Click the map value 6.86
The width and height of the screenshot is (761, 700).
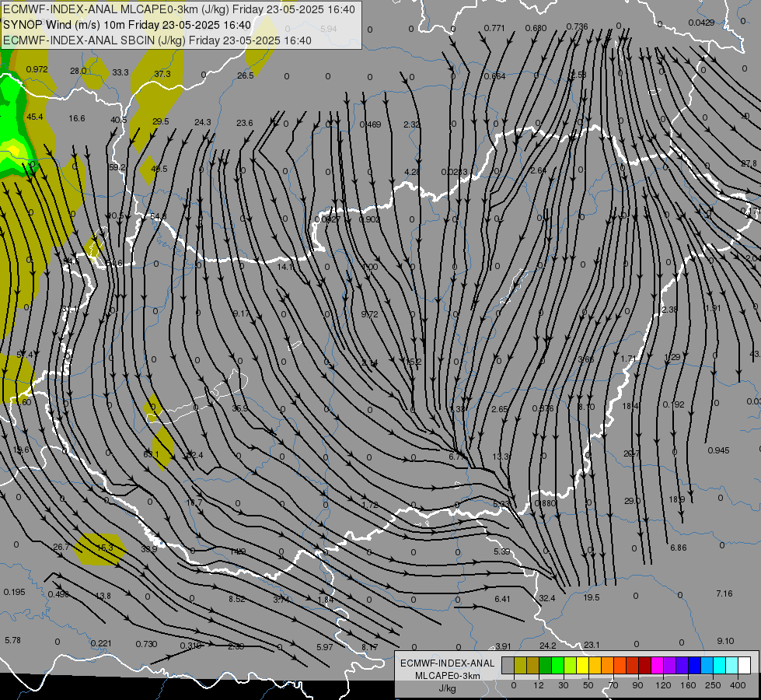coord(679,548)
